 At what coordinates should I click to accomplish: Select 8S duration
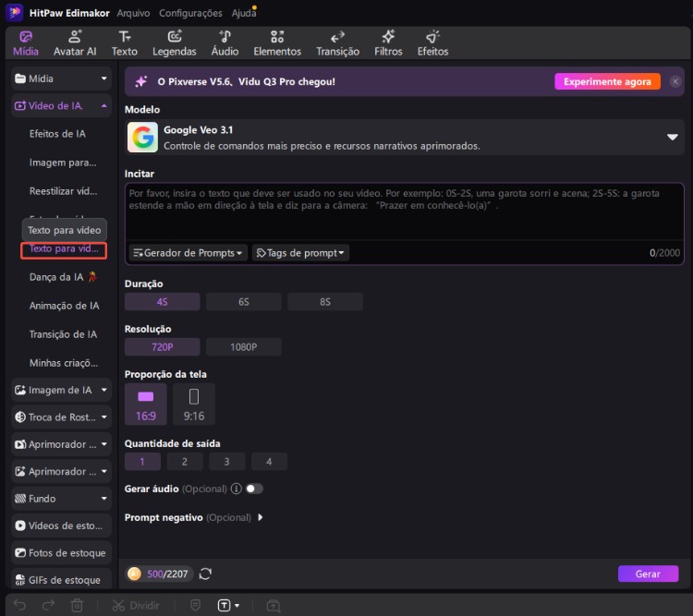(x=325, y=302)
